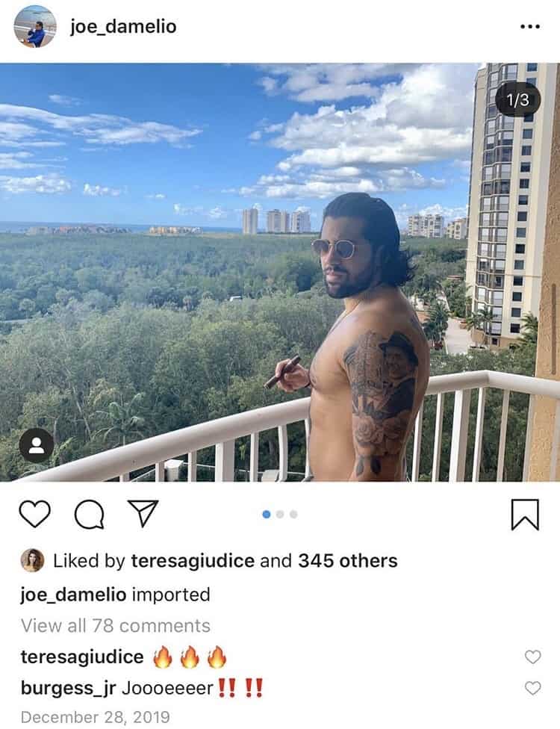
Task: Share the post with the paper plane icon
Action: 143,513
